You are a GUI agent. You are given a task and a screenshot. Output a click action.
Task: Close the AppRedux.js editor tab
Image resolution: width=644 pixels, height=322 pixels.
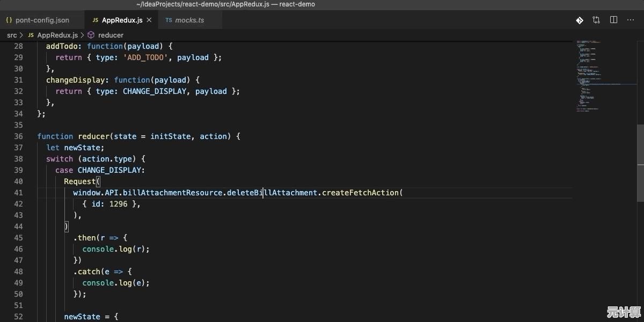149,20
